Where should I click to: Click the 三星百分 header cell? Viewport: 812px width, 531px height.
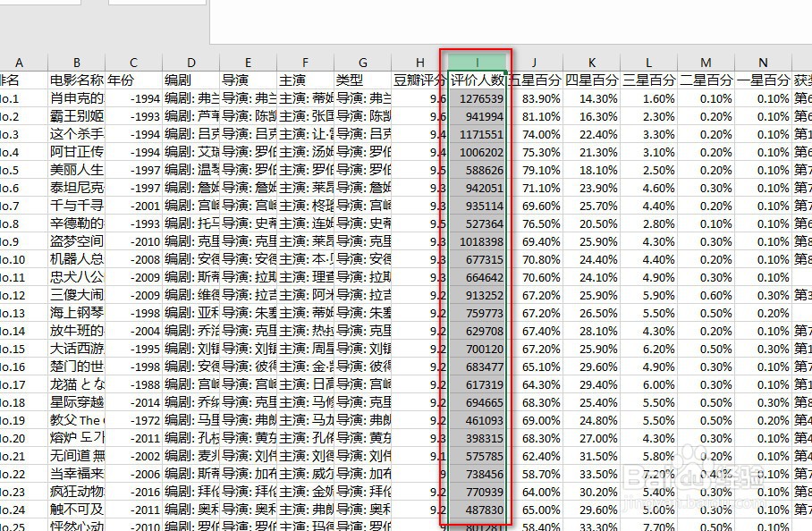tap(649, 80)
